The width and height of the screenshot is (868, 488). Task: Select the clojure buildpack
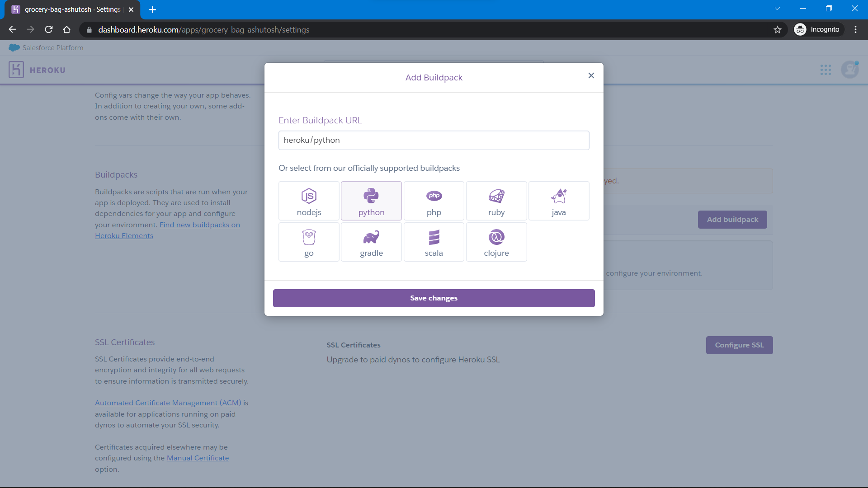pos(496,242)
